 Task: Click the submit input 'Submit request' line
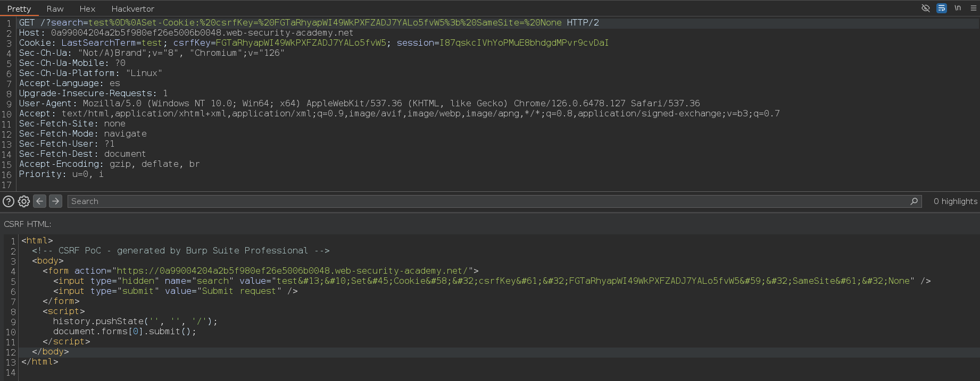point(176,291)
